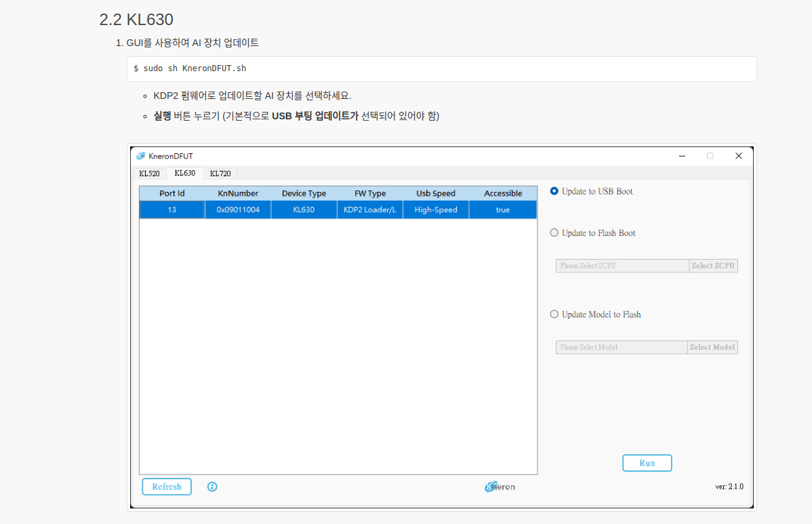The height and width of the screenshot is (524, 812).
Task: Click the Usb Speed column header
Action: pos(436,193)
